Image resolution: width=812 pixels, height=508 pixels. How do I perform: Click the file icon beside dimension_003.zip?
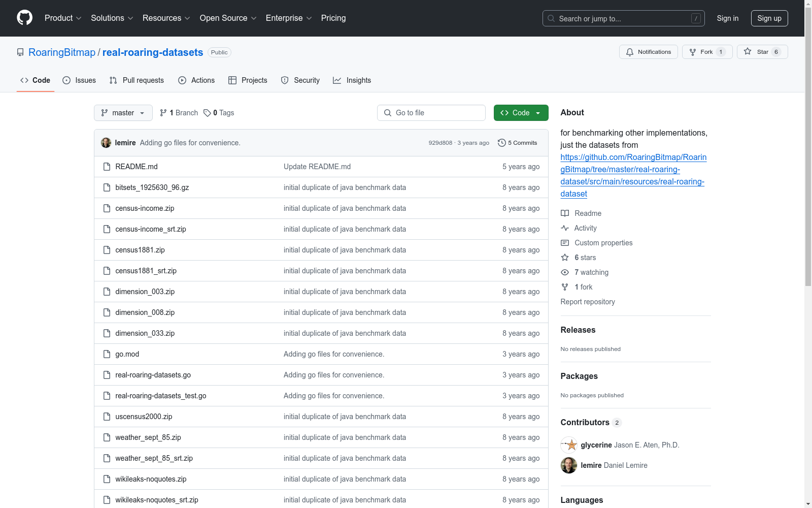(107, 292)
